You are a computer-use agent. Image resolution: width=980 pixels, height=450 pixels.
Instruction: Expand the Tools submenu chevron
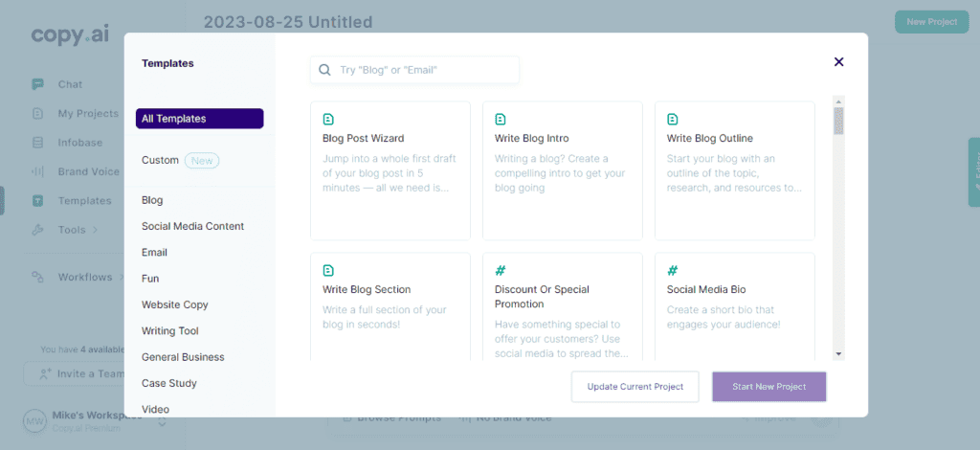[95, 230]
